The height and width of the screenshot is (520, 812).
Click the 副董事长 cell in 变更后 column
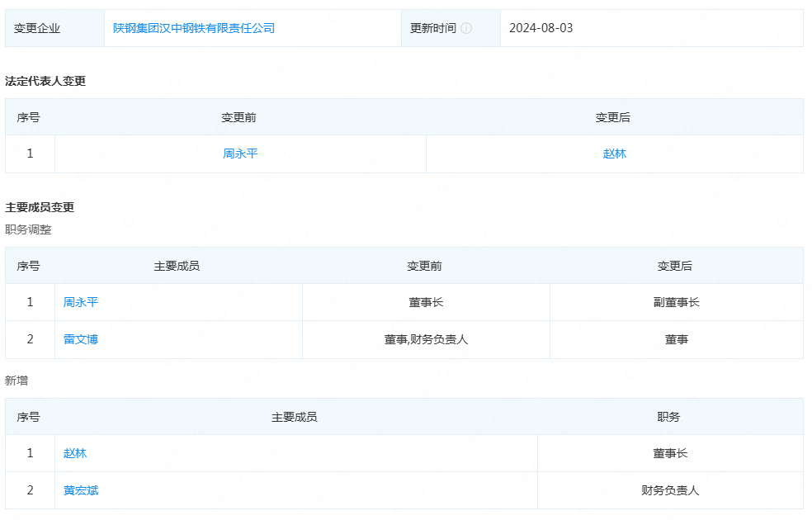click(676, 302)
